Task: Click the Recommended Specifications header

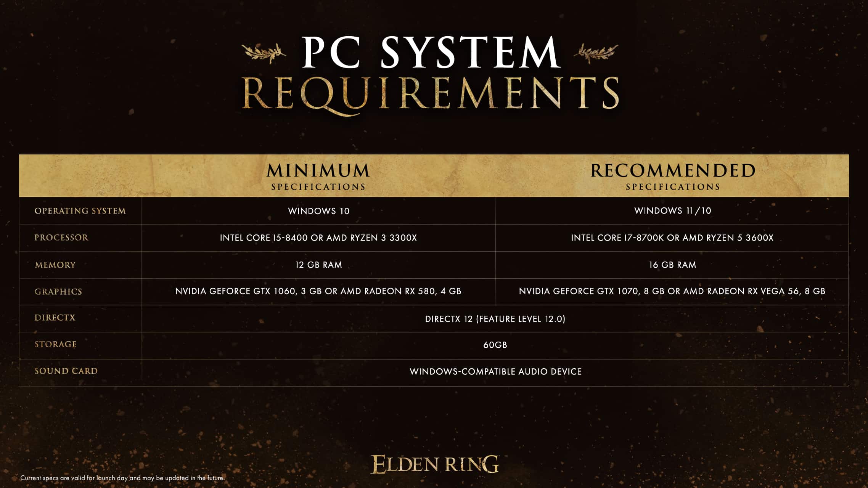Action: coord(672,175)
